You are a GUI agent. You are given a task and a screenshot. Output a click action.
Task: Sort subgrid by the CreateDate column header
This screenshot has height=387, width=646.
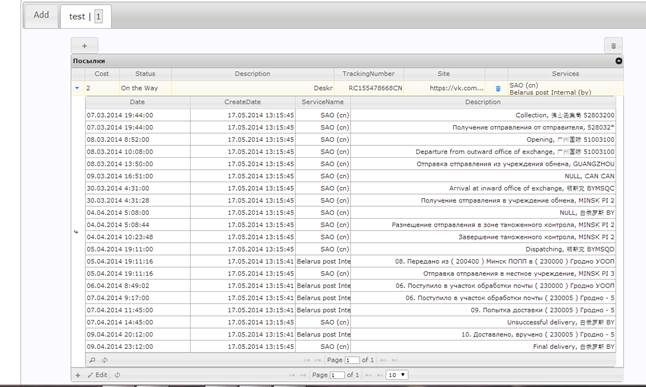point(243,102)
